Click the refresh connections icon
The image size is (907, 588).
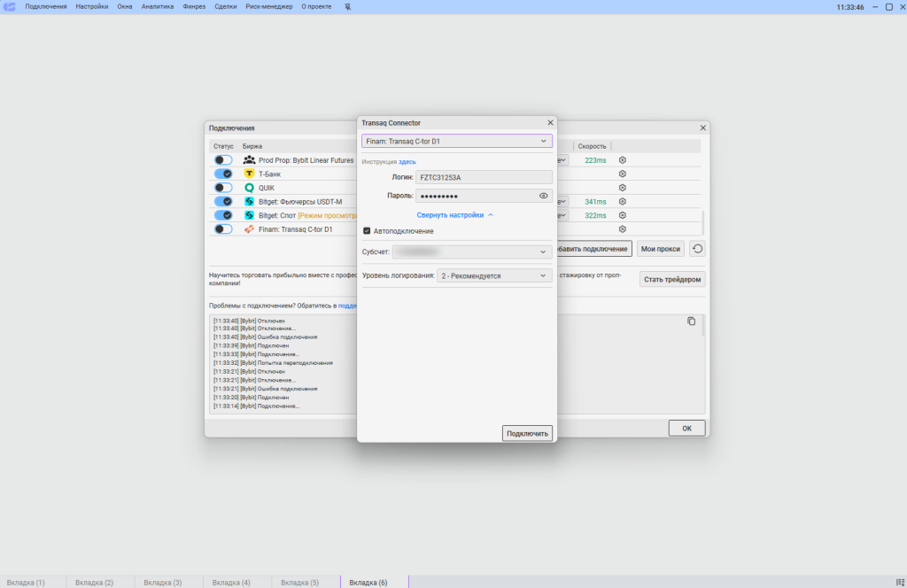698,249
